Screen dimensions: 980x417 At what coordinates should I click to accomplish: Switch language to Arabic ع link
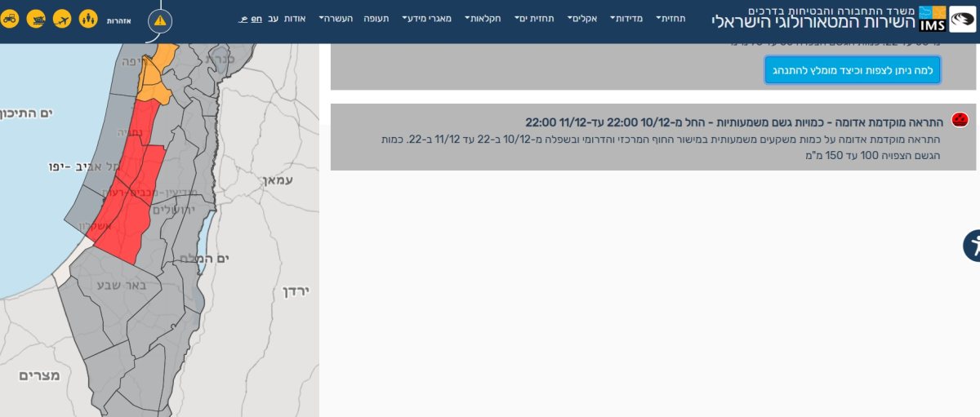click(x=243, y=18)
